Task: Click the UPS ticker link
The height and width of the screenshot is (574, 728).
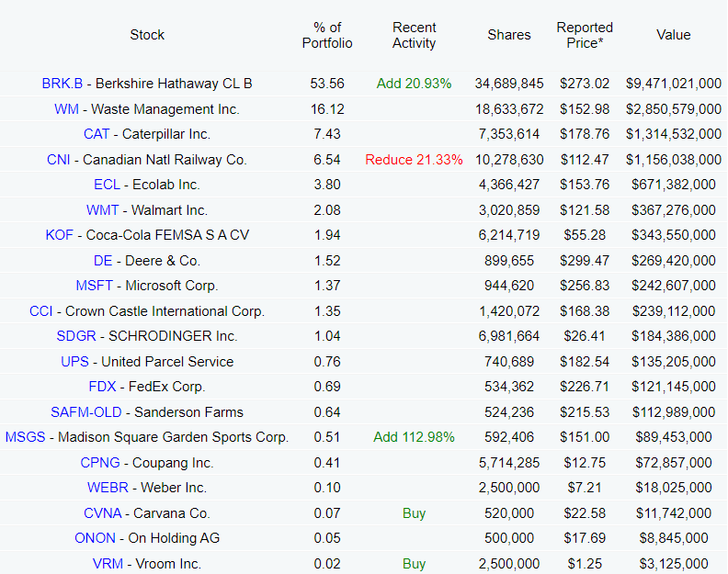Action: [x=75, y=362]
